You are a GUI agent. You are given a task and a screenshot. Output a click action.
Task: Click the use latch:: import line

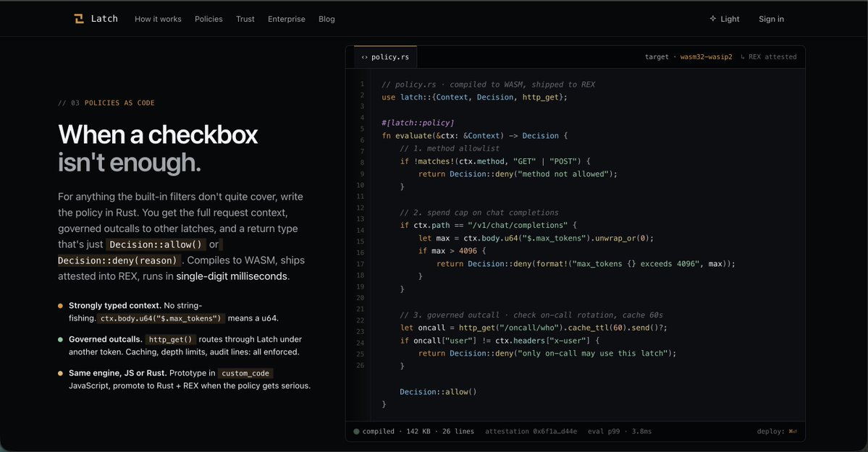[474, 98]
